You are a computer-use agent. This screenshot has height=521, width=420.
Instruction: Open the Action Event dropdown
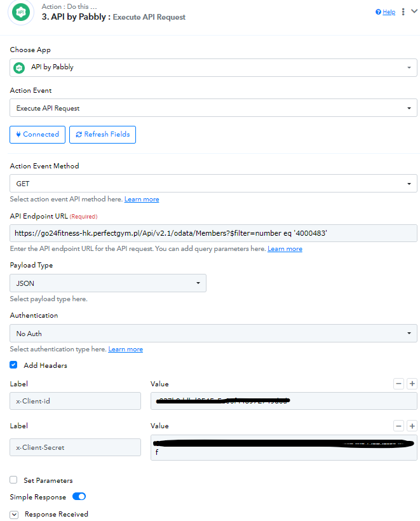click(x=213, y=108)
